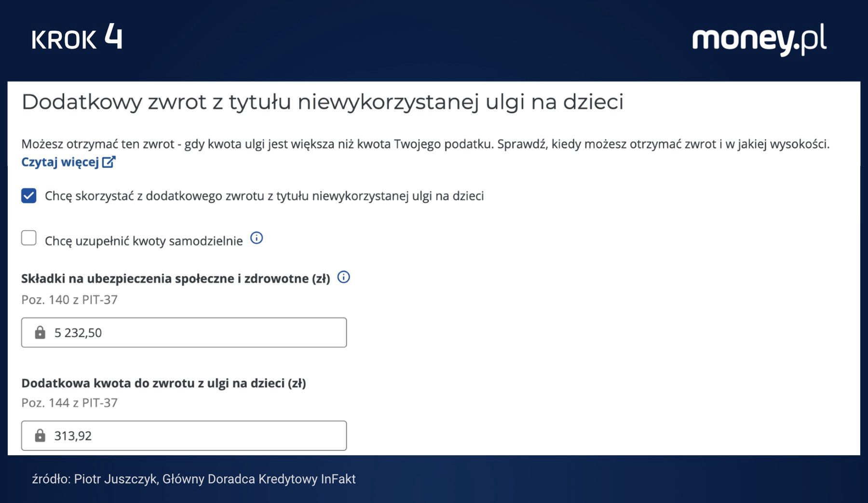Screen dimensions: 868x503
Task: Click the external-link icon after "Czytaj więcej"
Action: (x=108, y=162)
